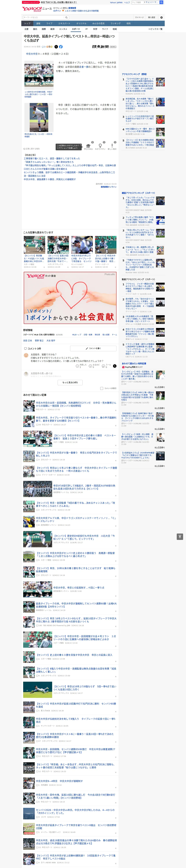Share article on Facebook icon

pyautogui.click(x=61, y=47)
